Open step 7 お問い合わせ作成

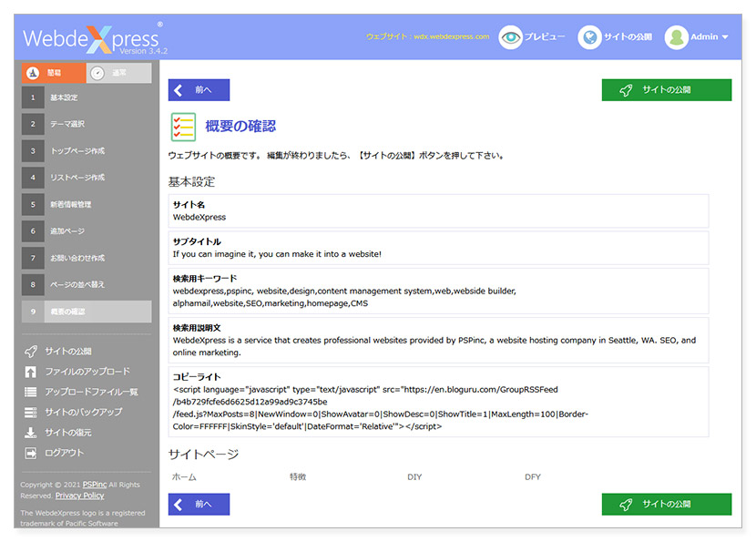point(87,258)
